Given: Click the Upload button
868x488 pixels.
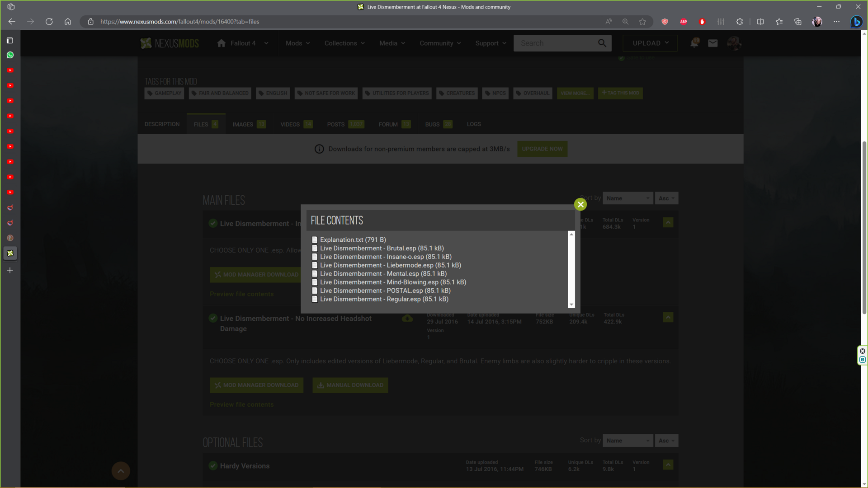Looking at the screenshot, I should (x=650, y=43).
